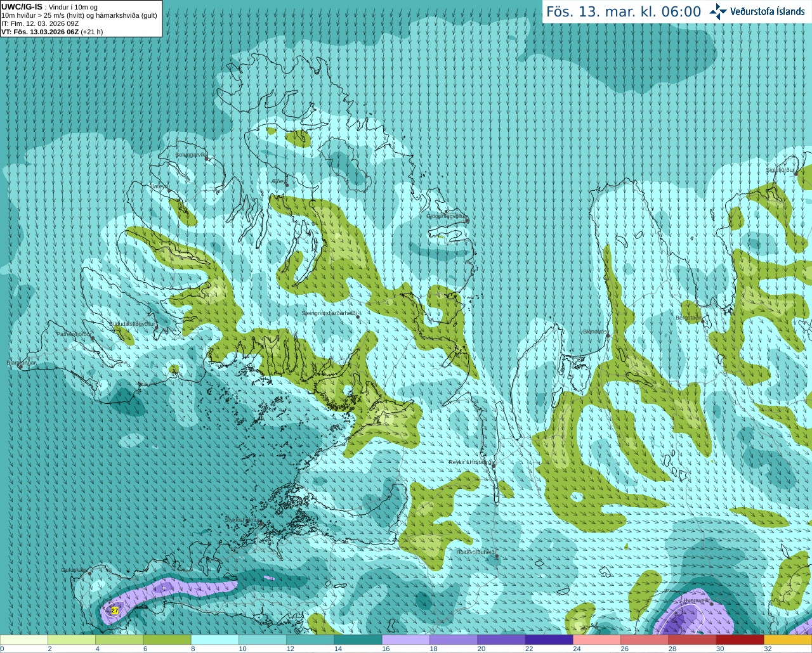Click the legend value 32
812x653 pixels.
[x=768, y=649]
